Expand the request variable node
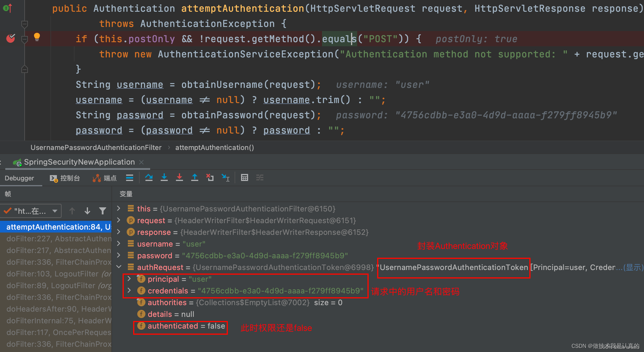The image size is (644, 352). click(119, 220)
